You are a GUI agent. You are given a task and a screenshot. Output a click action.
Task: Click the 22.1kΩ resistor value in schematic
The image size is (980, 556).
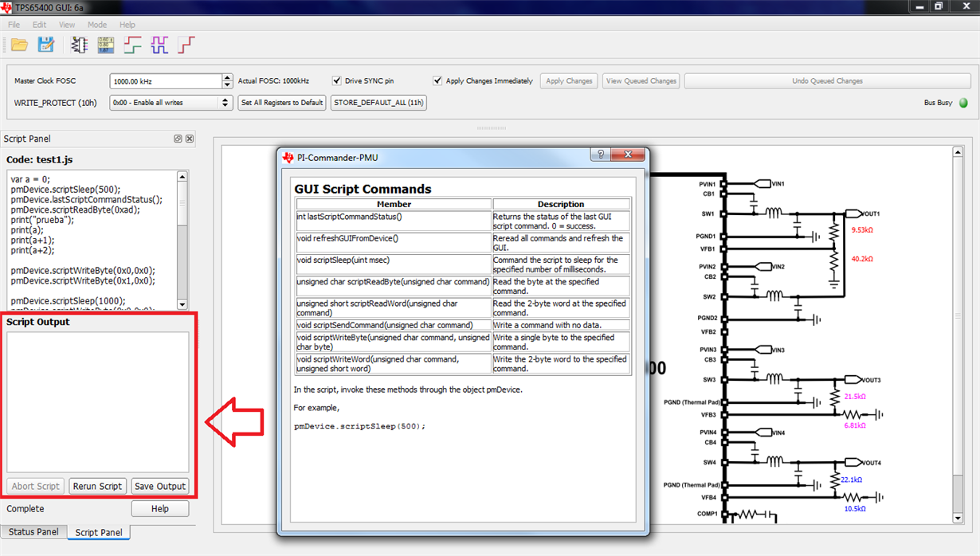pos(851,480)
